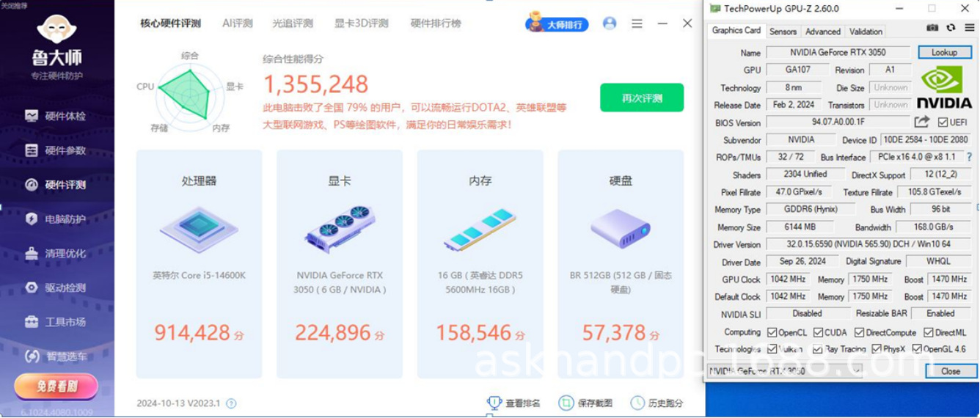Viewport: 980px width, 418px height.
Task: Open 电脑防护 in the Ludashi sidebar
Action: click(56, 219)
